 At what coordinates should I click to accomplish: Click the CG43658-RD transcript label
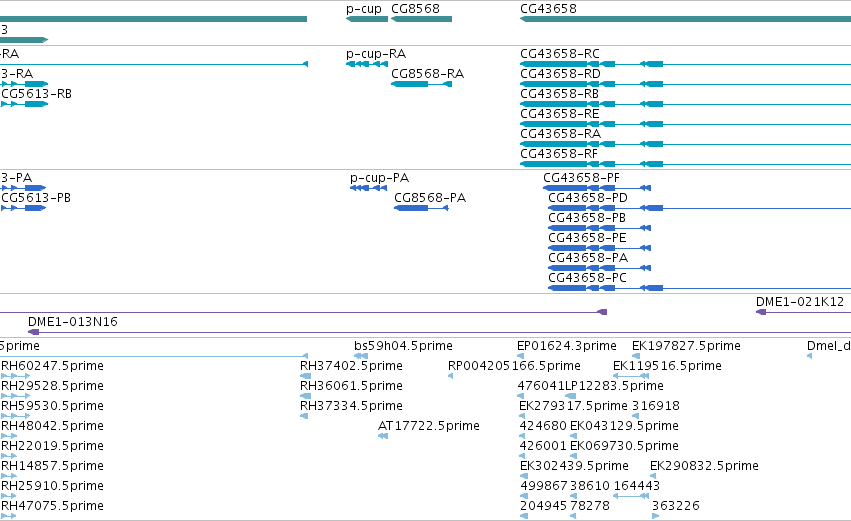[560, 74]
